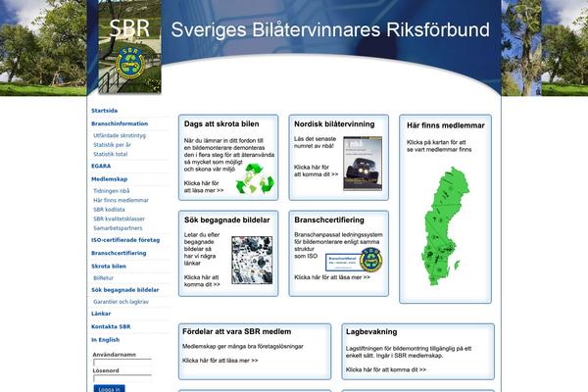This screenshot has width=588, height=392.
Task: Click läsa mer under Branschcertifiering card
Action: pyautogui.click(x=332, y=277)
